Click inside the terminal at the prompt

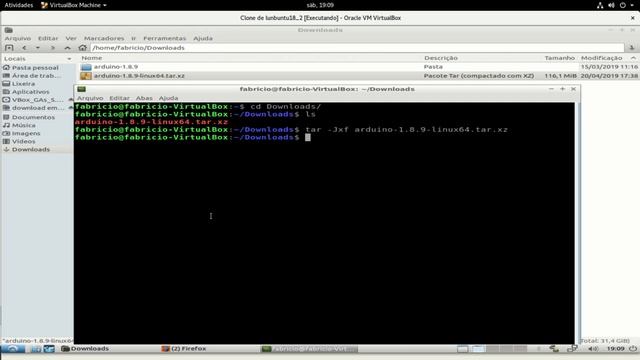coord(308,138)
